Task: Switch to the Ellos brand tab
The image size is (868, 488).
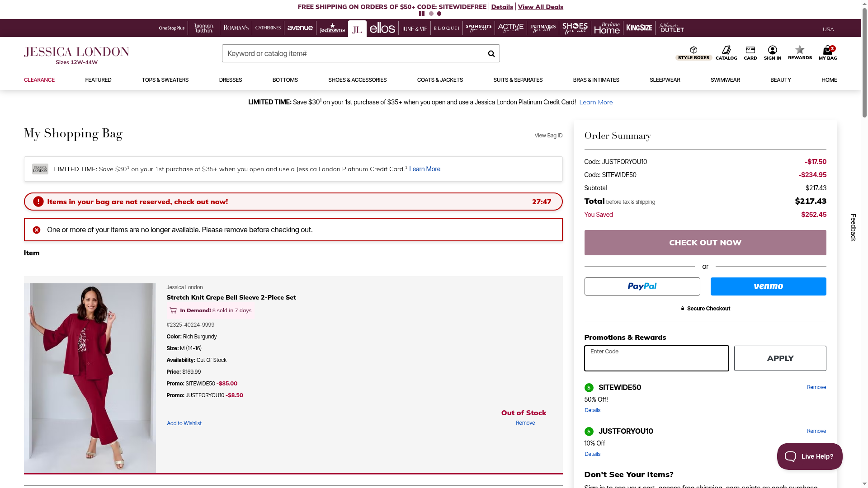Action: 382,28
